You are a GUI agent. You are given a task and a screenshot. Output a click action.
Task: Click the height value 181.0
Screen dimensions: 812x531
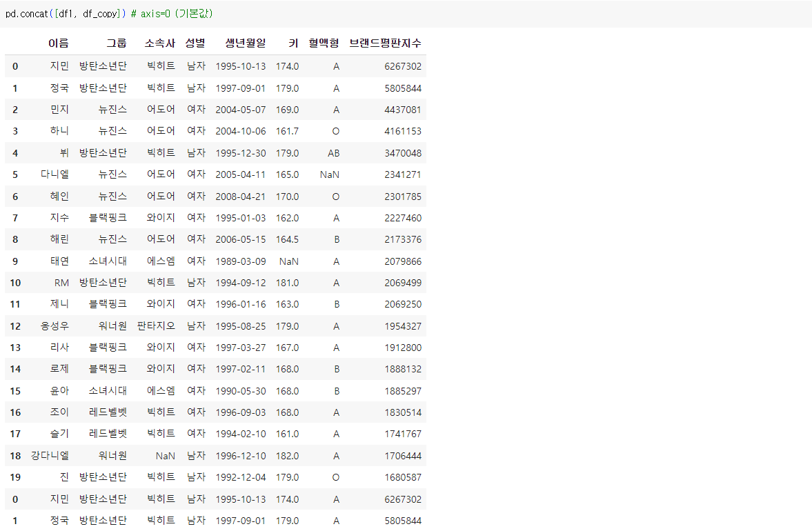tap(287, 283)
